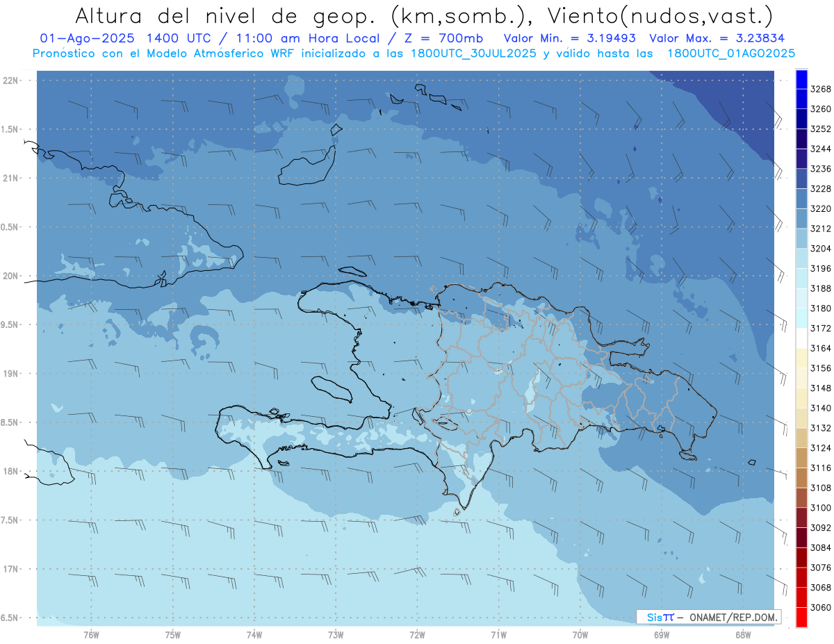Click the 70W longitude label
This screenshot has width=834, height=644.
pyautogui.click(x=580, y=634)
